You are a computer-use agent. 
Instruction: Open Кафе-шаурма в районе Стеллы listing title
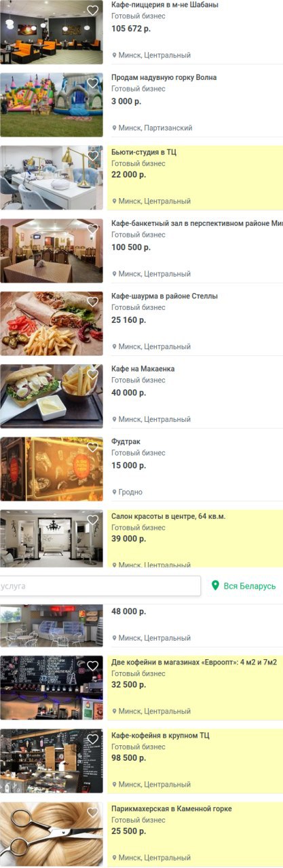(164, 296)
